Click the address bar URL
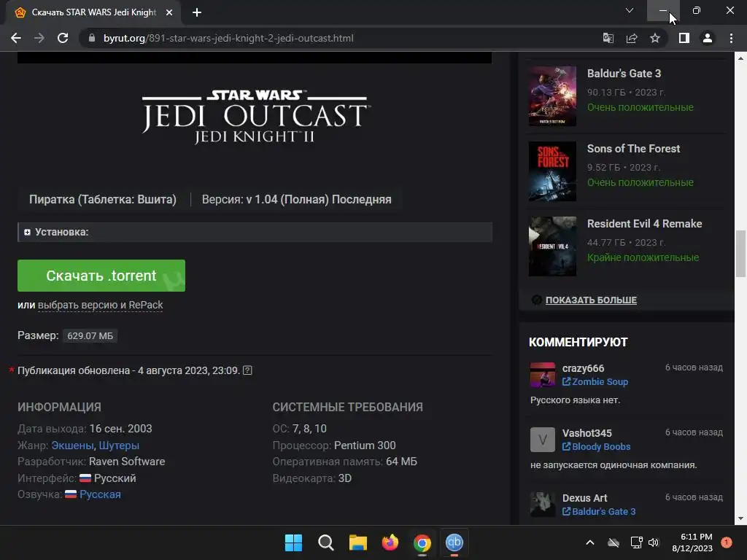Image resolution: width=747 pixels, height=560 pixels. pyautogui.click(x=228, y=38)
